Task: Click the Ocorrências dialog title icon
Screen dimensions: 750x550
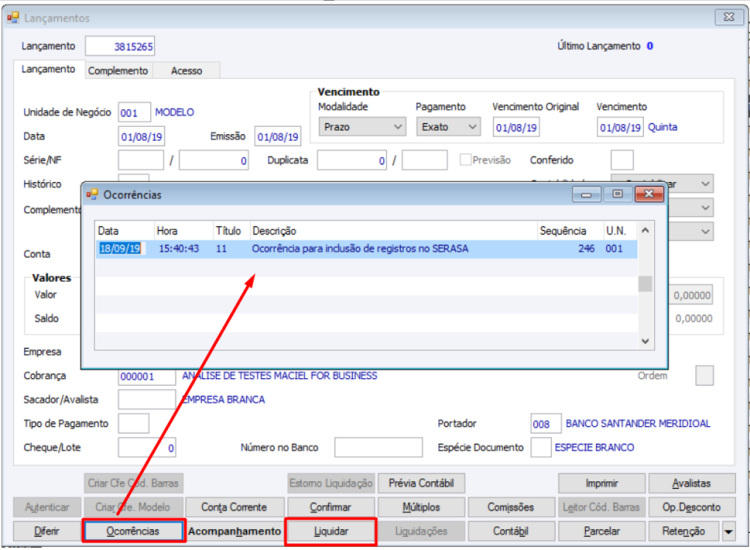Action: (92, 195)
